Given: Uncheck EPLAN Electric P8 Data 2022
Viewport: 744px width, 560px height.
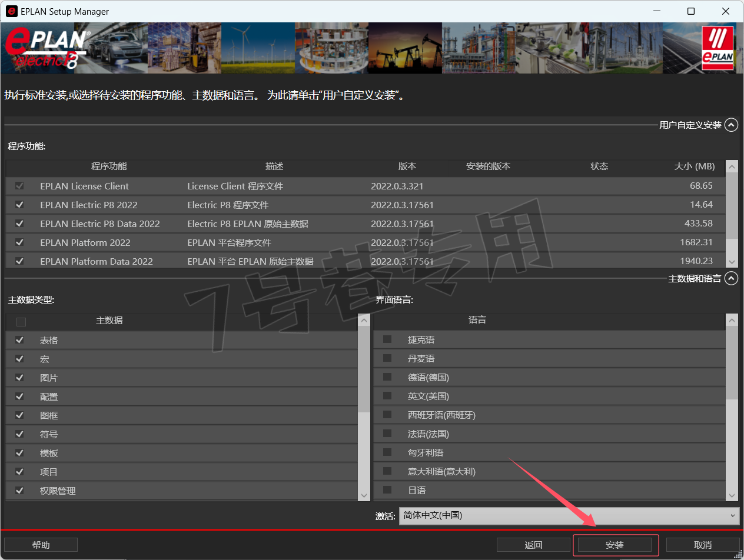Looking at the screenshot, I should coord(19,224).
